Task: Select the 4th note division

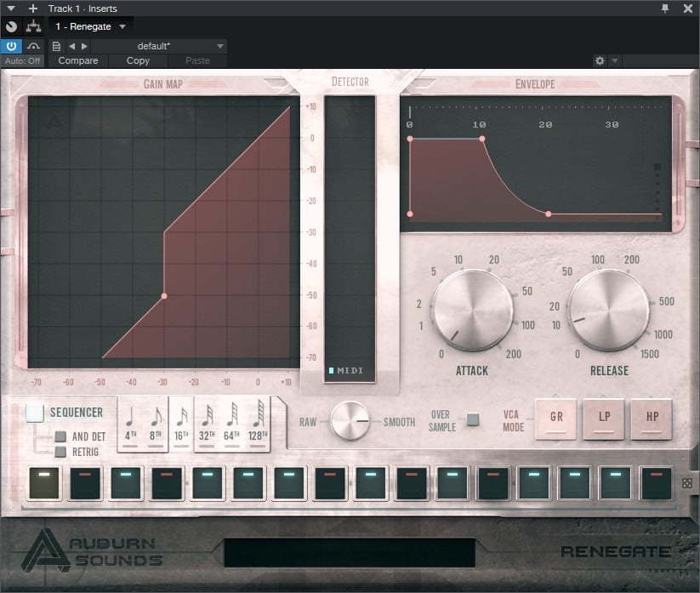Action: (x=130, y=424)
